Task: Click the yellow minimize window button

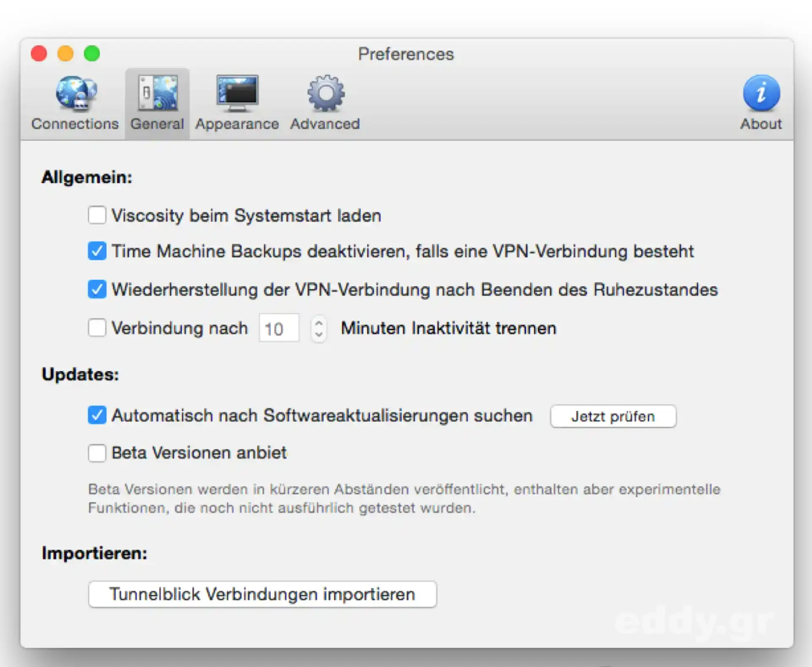Action: click(x=66, y=54)
